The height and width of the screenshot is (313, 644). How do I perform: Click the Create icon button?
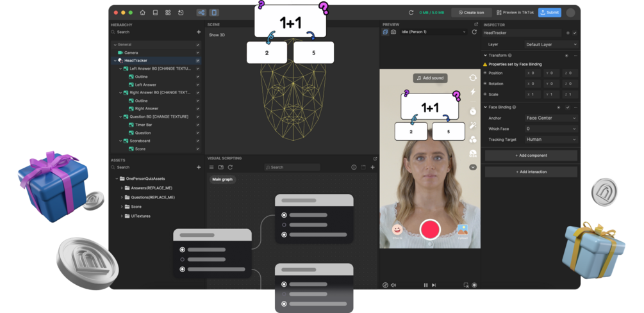(x=472, y=13)
